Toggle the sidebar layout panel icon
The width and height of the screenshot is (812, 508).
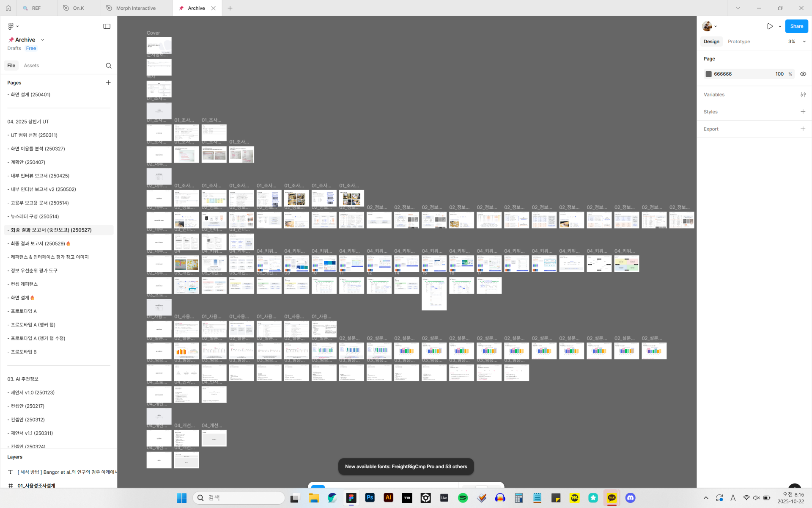[x=107, y=26]
